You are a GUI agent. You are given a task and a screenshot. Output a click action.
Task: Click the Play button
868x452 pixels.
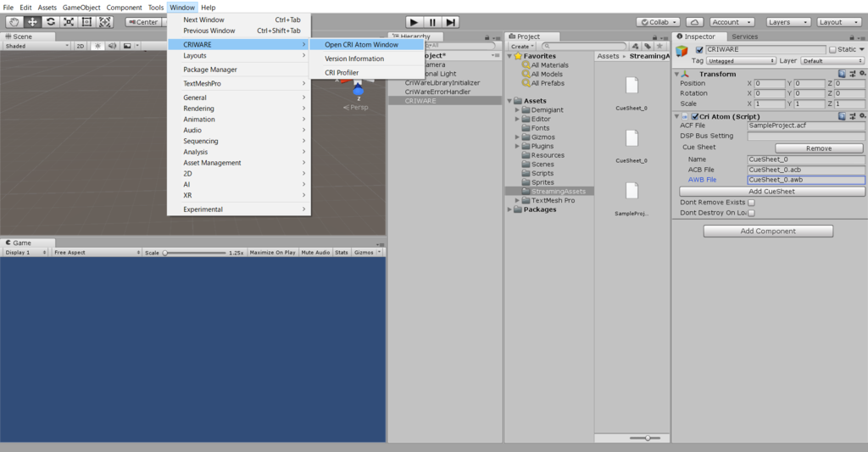click(x=414, y=22)
